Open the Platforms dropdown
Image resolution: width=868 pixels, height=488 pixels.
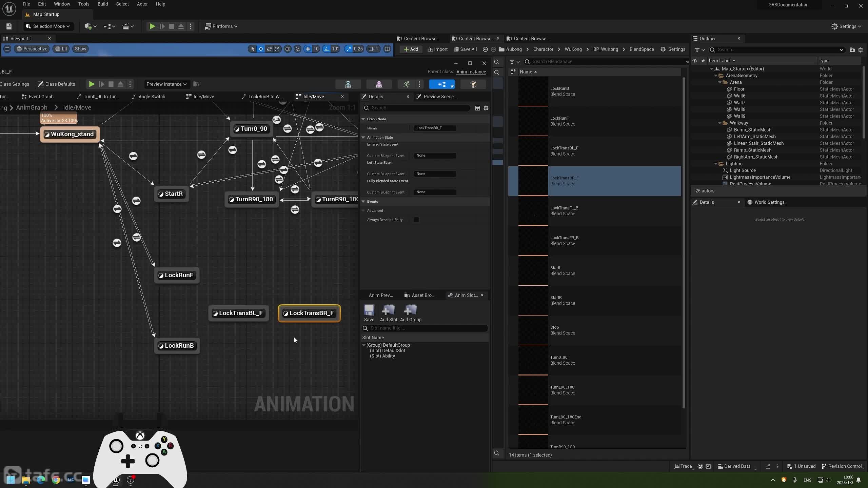click(221, 26)
